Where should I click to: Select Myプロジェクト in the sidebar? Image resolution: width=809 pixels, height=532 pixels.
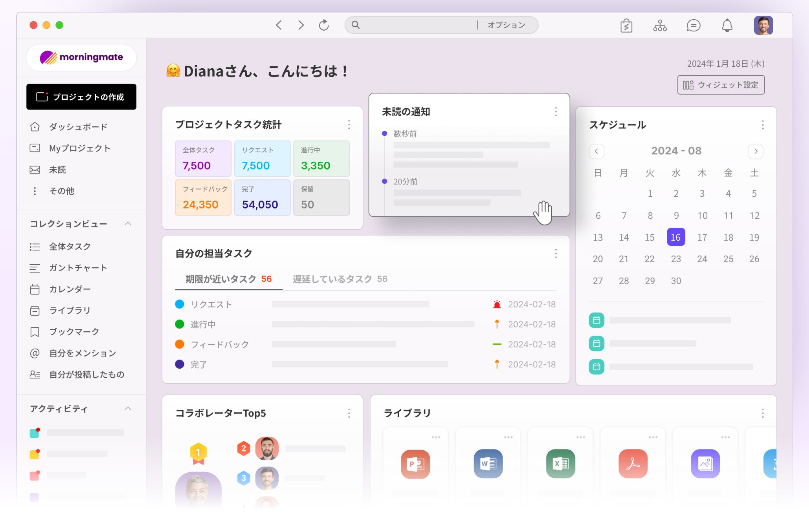pos(79,148)
